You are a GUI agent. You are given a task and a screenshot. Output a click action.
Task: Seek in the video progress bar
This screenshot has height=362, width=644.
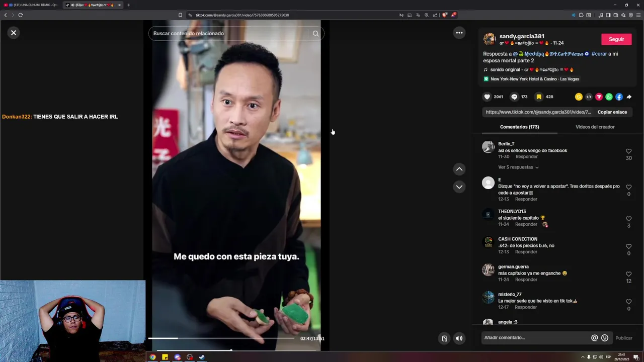point(221,338)
